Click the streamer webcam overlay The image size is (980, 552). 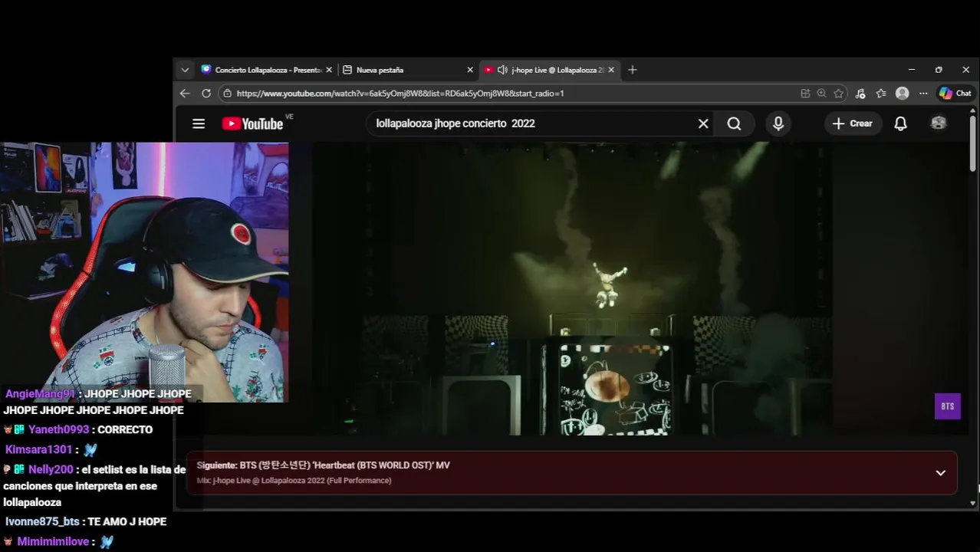pos(144,272)
